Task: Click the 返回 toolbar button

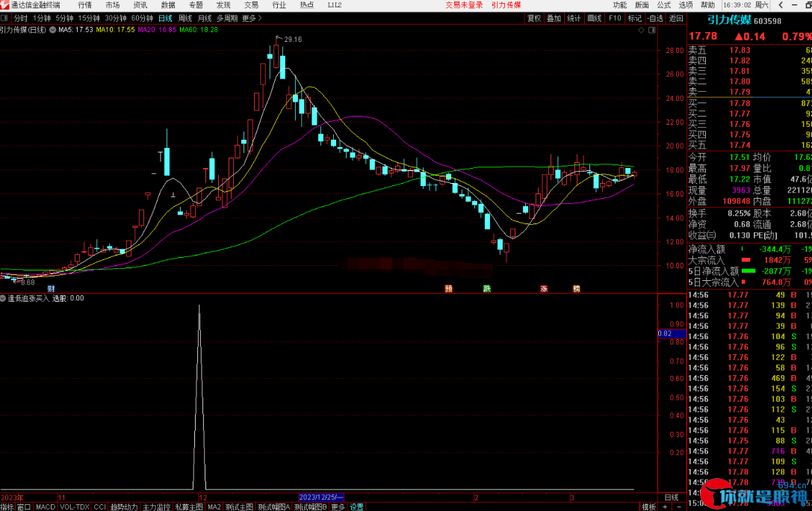Action: tap(676, 18)
